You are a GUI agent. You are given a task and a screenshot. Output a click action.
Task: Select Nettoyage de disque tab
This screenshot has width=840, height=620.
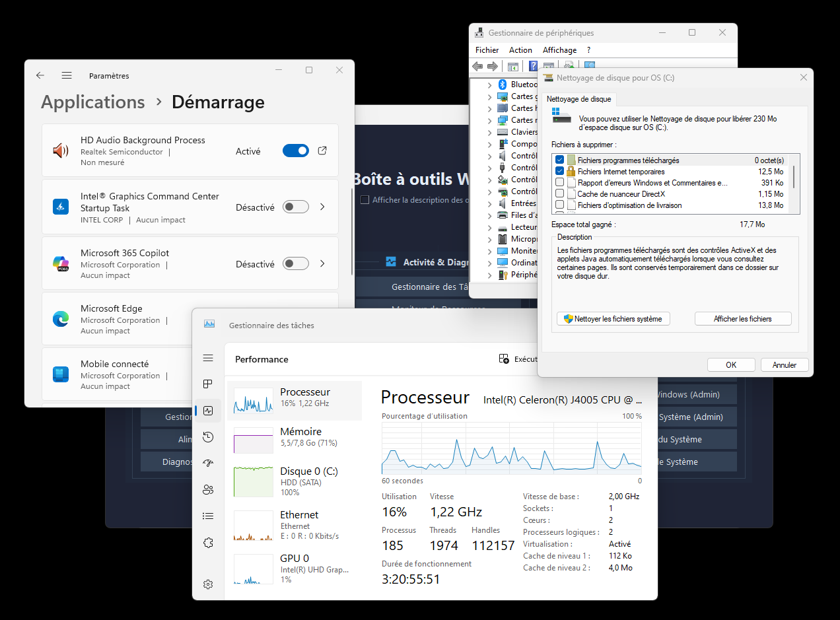coord(578,99)
